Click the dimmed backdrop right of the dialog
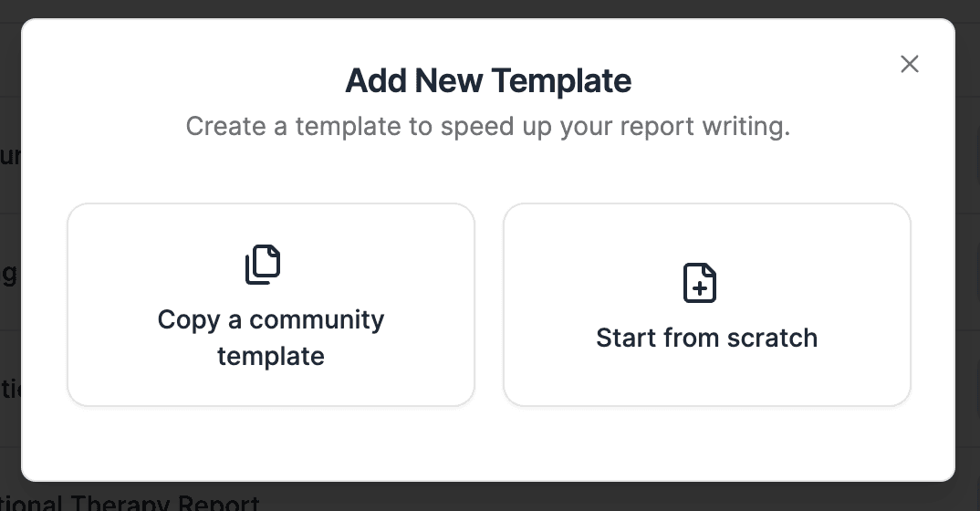Screen dimensions: 980x511 968,255
